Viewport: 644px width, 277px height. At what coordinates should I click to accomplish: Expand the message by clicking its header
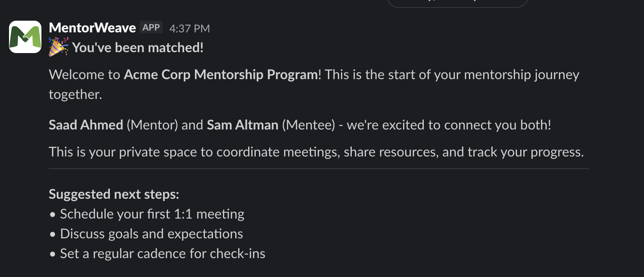92,27
